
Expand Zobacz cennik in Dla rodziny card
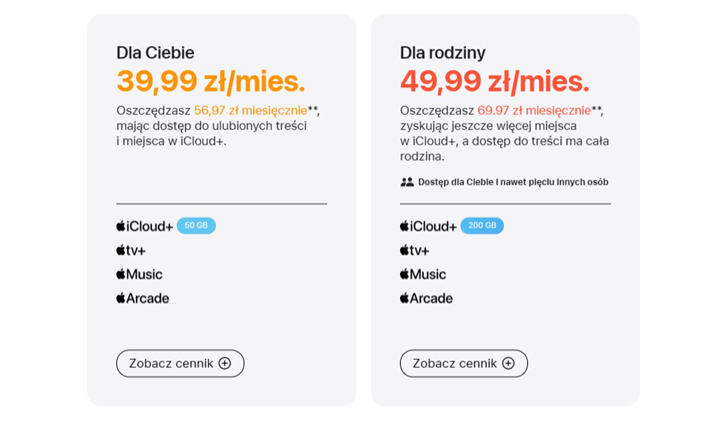click(455, 363)
